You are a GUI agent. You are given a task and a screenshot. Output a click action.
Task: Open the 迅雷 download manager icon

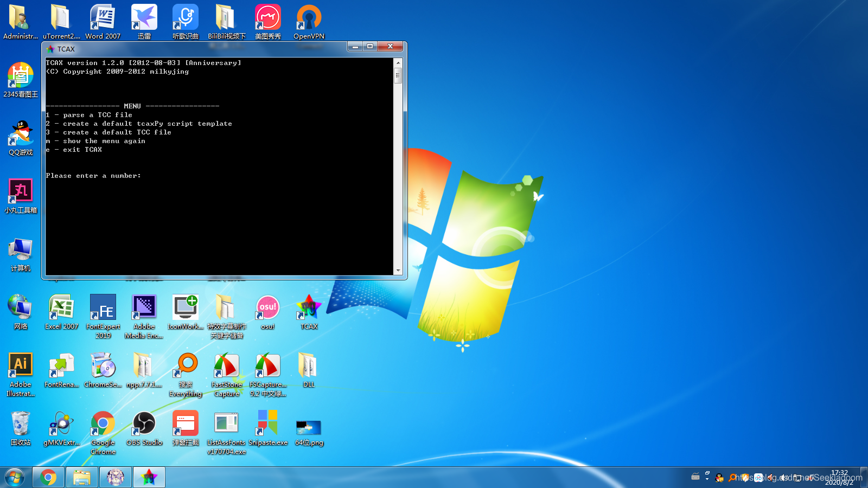[x=144, y=22]
